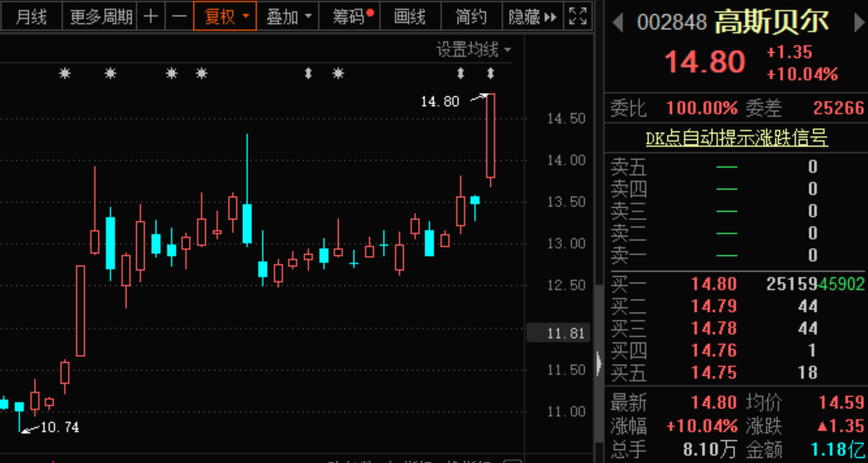Click 隐藏 to hide the side panel
The image size is (868, 463).
(533, 17)
